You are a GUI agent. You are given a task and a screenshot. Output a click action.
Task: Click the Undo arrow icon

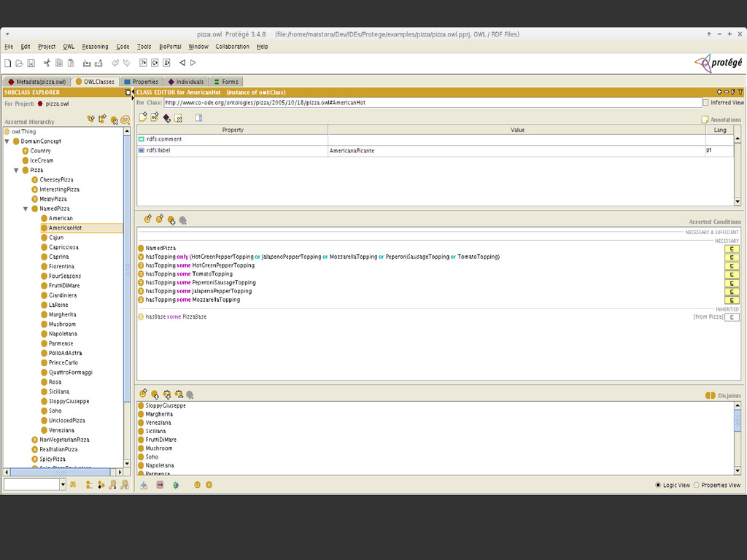115,63
